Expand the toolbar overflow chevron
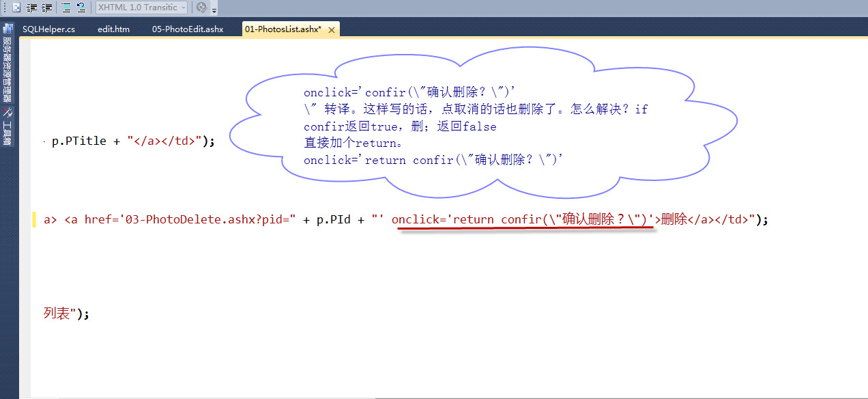The image size is (868, 399). click(214, 9)
